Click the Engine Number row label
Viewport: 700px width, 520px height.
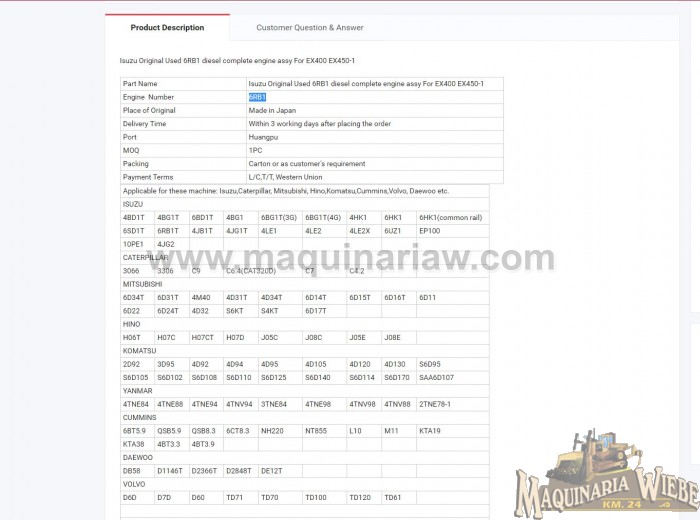point(148,97)
